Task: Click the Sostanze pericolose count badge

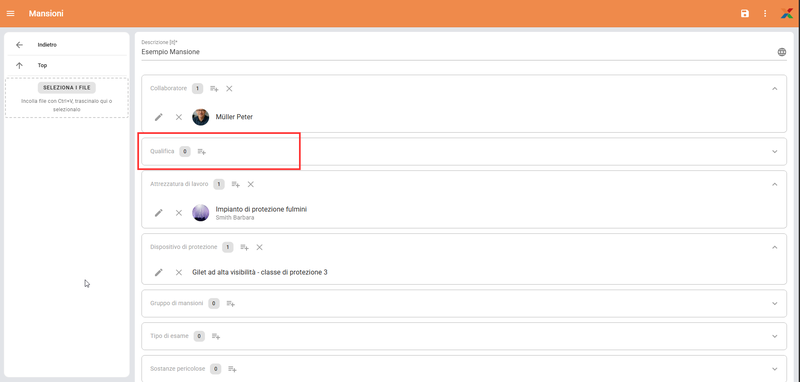Action: (215, 368)
